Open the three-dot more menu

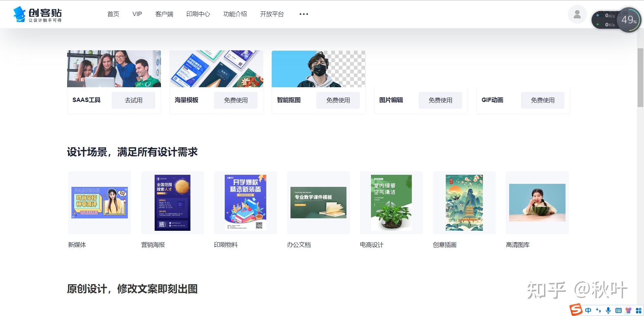point(304,14)
